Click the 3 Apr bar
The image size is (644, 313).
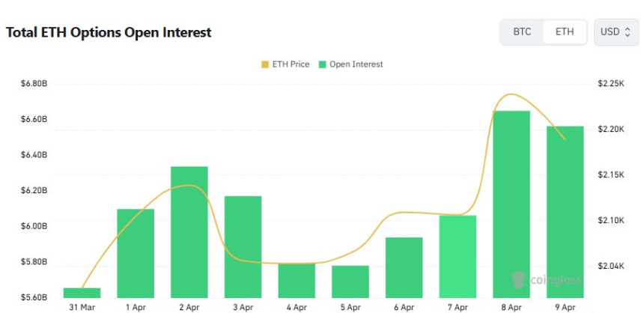pyautogui.click(x=243, y=246)
